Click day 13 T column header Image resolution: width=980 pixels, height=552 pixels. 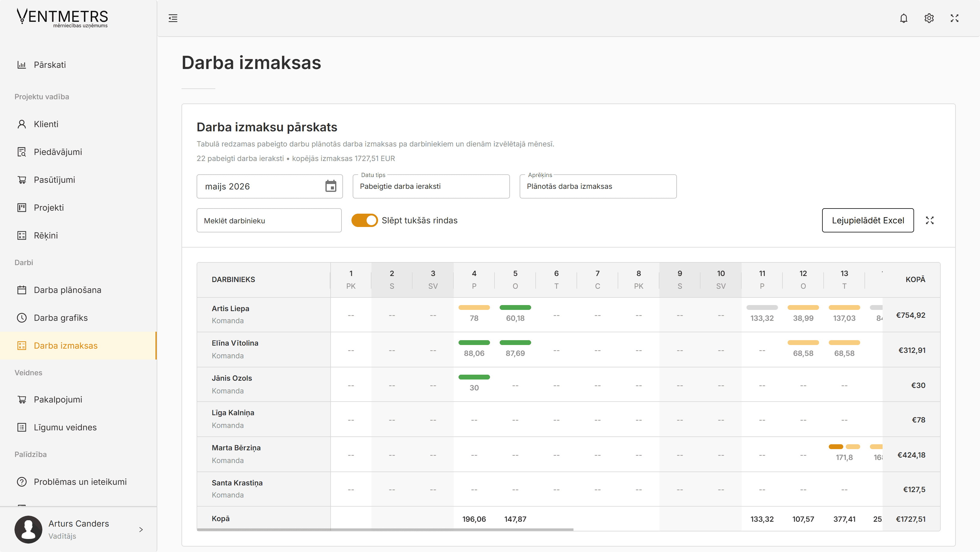click(844, 279)
